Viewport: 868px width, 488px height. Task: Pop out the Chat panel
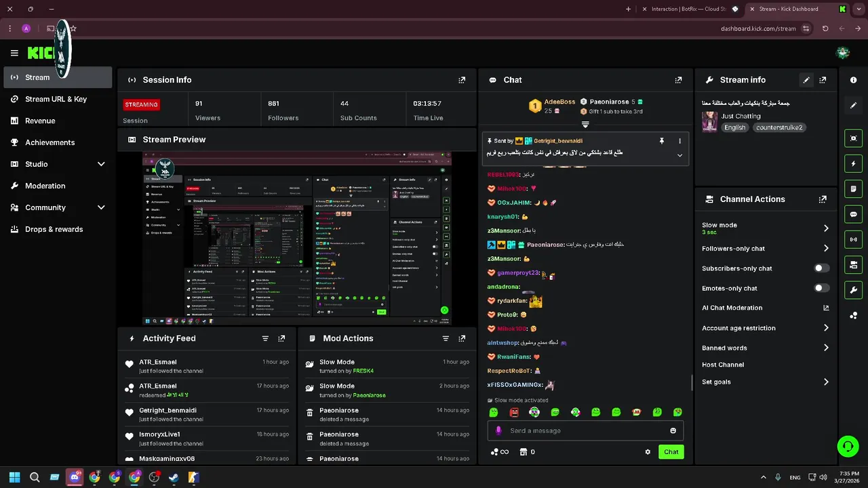click(678, 80)
